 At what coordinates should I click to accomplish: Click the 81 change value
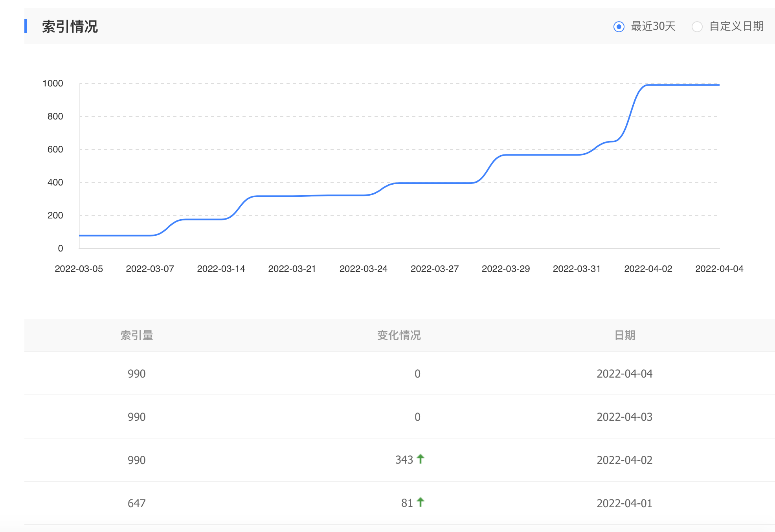click(407, 503)
